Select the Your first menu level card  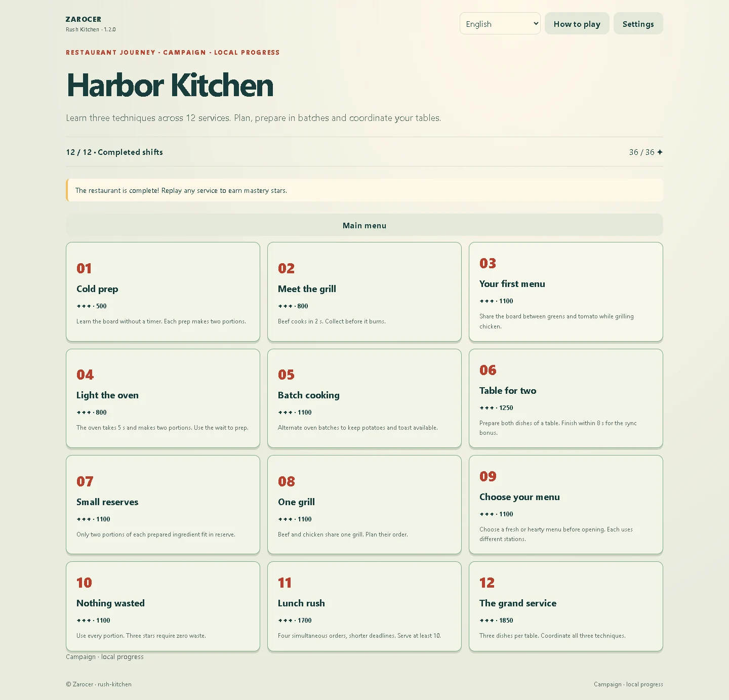[x=566, y=292]
